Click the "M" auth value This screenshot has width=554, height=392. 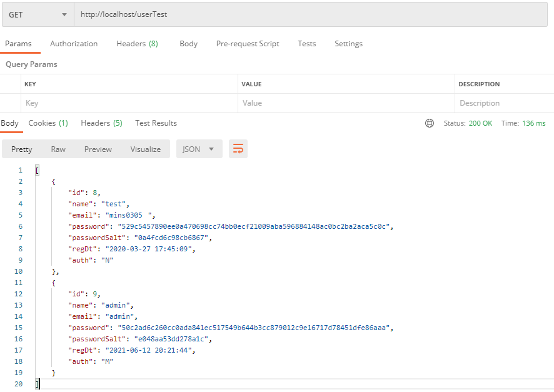(x=107, y=361)
